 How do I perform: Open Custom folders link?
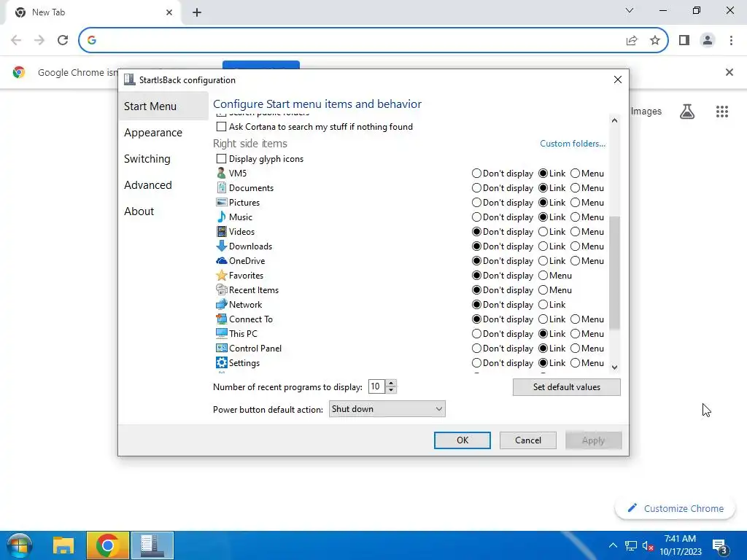click(573, 144)
